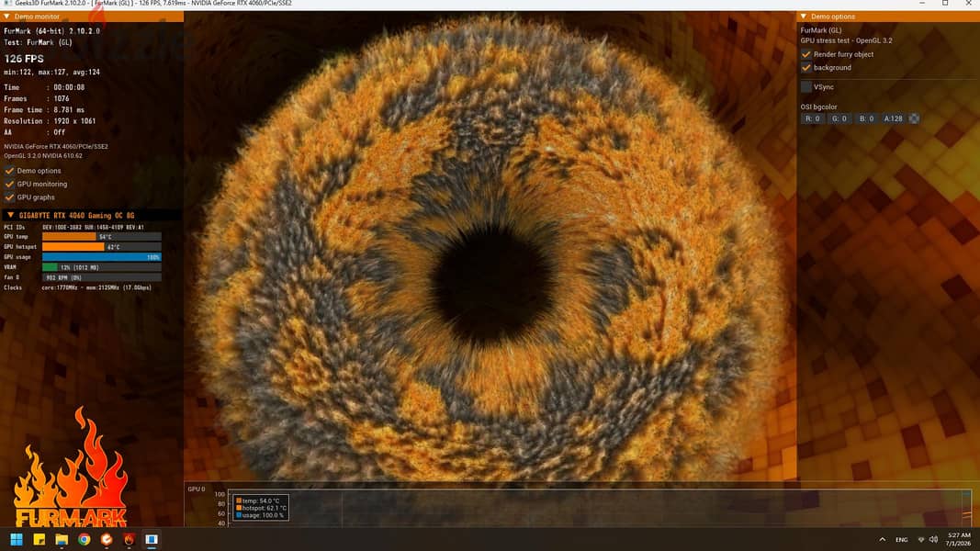
Task: Click the green VRAM usage bar
Action: click(50, 266)
